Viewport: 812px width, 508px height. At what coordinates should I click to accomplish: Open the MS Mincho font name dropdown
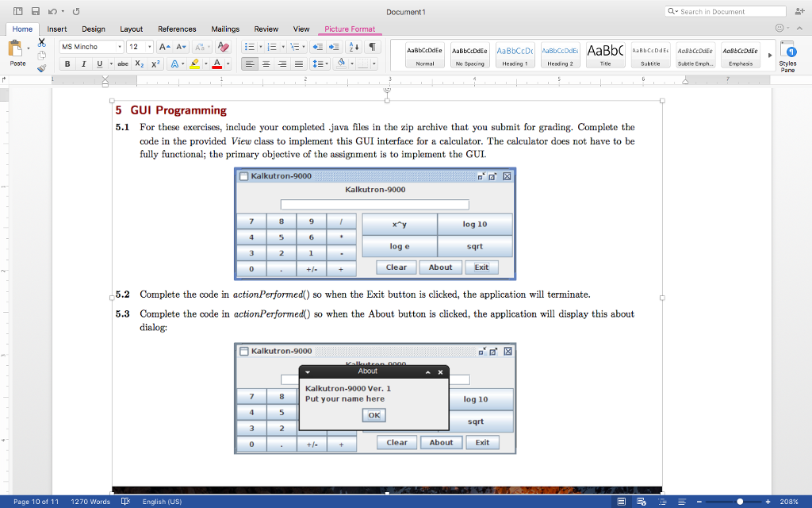pyautogui.click(x=120, y=47)
